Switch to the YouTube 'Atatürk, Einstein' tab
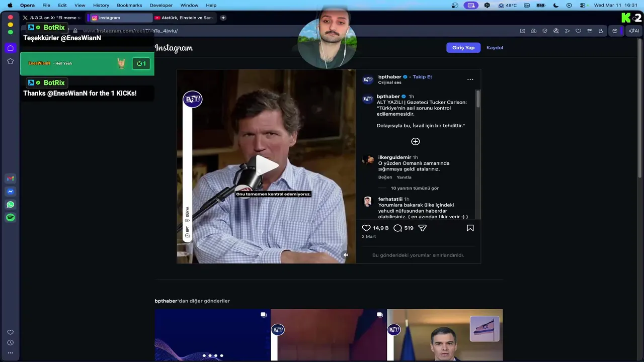The image size is (644, 362). click(x=185, y=18)
